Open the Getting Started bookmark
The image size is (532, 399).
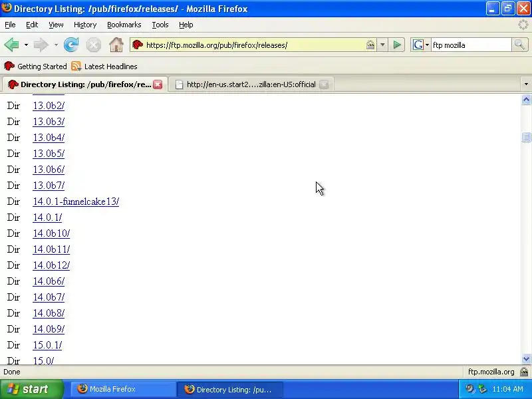click(35, 66)
